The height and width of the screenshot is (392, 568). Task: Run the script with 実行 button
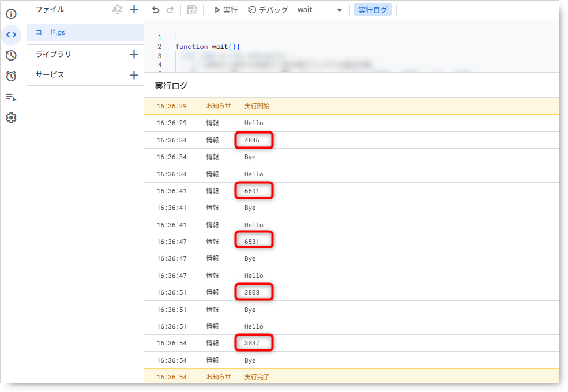coord(225,10)
